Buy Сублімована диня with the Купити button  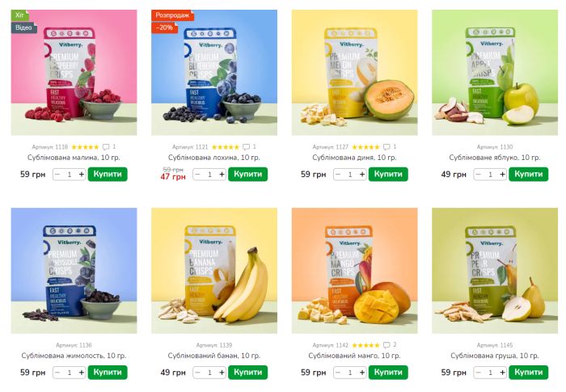(388, 174)
